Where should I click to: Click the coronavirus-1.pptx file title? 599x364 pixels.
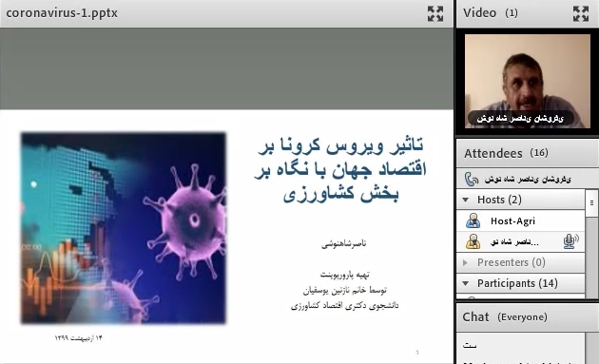click(x=62, y=13)
